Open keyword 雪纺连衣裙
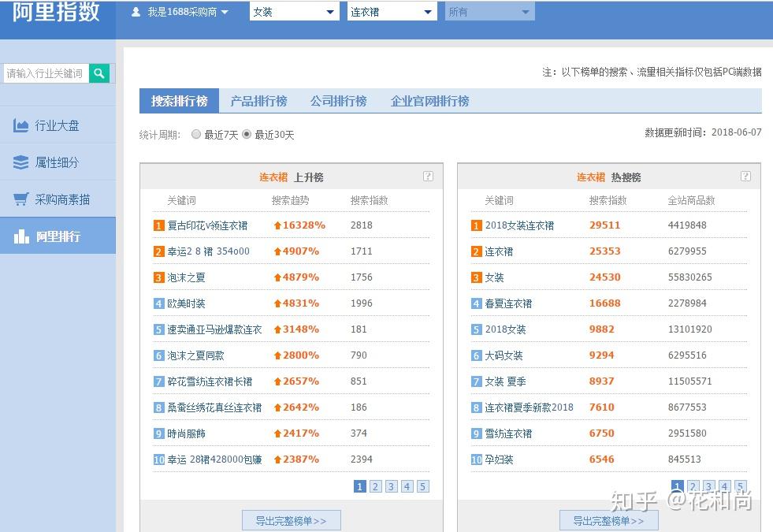Screen dimensions: 773x532 coord(508,434)
